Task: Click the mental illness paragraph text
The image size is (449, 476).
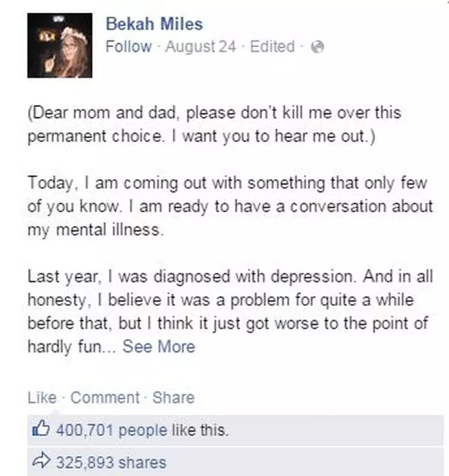Action: (230, 206)
